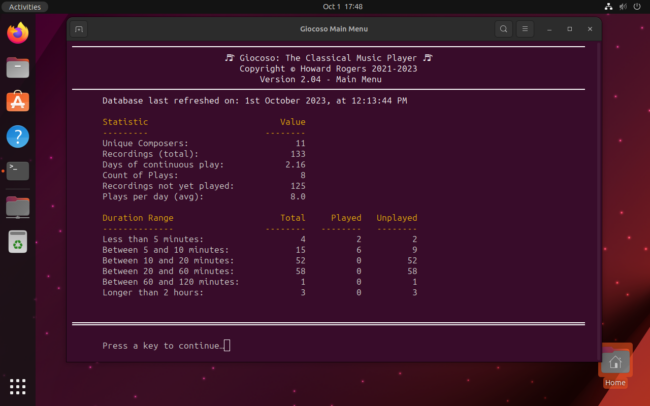The width and height of the screenshot is (650, 406).
Task: Open the Files manager in dock
Action: (x=17, y=68)
